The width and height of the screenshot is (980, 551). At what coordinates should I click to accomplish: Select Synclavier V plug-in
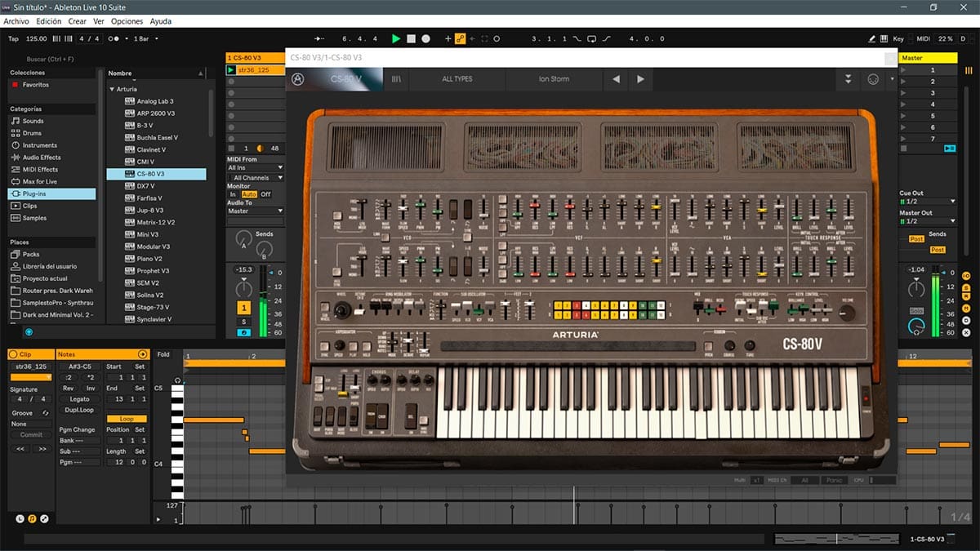[x=154, y=319]
